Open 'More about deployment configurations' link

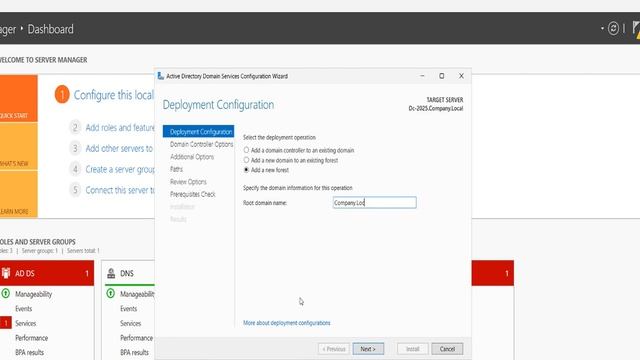click(x=287, y=323)
